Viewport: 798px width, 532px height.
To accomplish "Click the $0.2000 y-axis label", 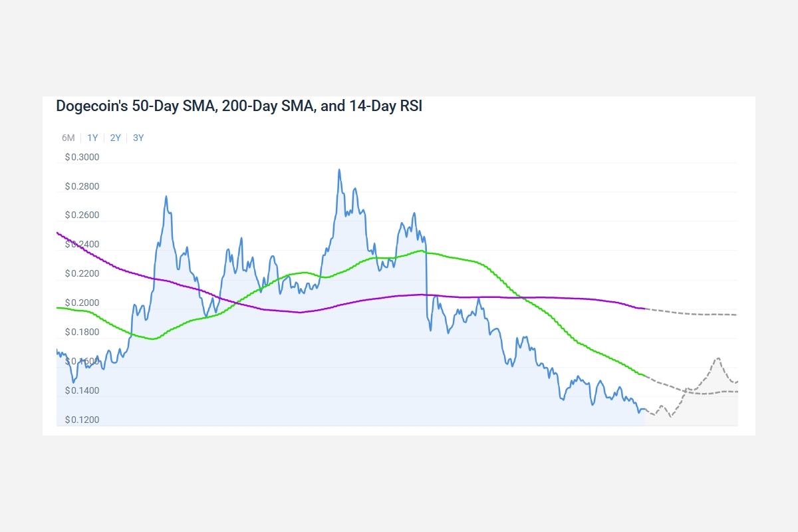I will click(x=82, y=303).
